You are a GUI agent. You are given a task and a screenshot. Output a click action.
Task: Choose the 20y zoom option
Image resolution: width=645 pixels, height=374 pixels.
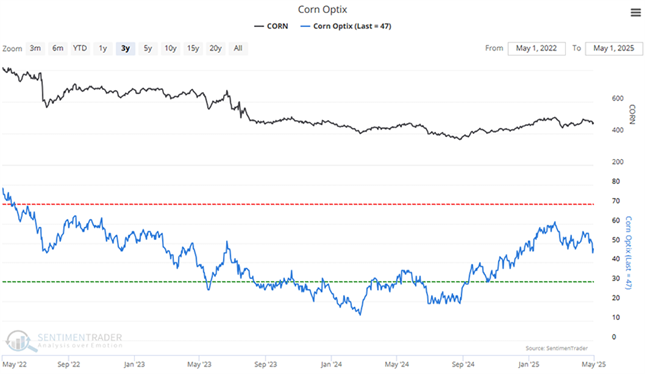pyautogui.click(x=216, y=48)
